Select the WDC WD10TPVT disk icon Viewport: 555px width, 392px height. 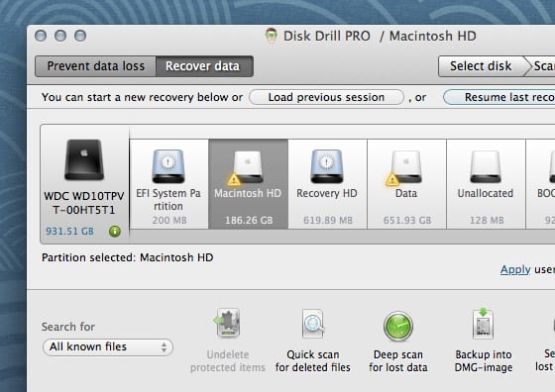coord(84,159)
